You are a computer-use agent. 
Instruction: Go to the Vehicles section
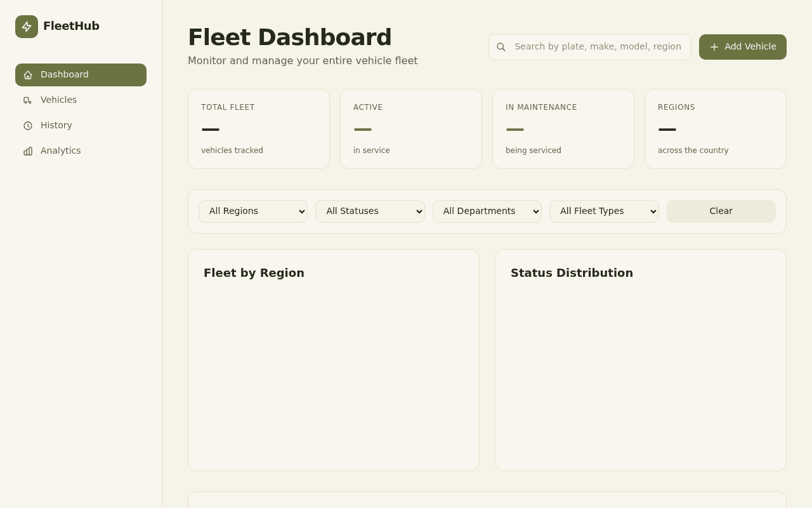(81, 100)
